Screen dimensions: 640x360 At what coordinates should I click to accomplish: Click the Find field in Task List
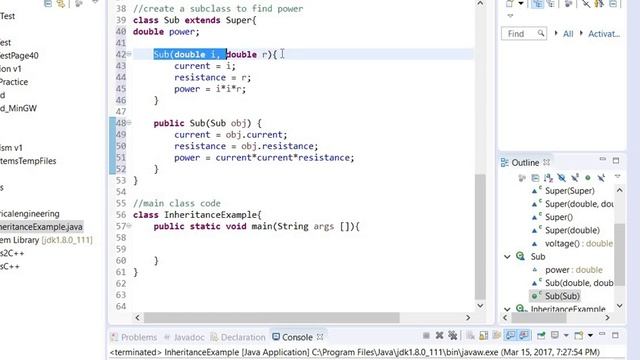coord(524,33)
